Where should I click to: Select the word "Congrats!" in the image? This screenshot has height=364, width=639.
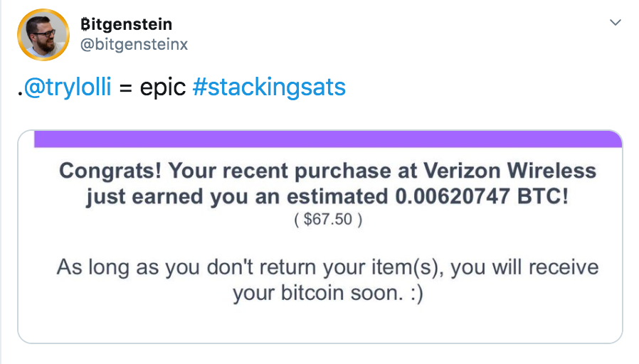110,171
